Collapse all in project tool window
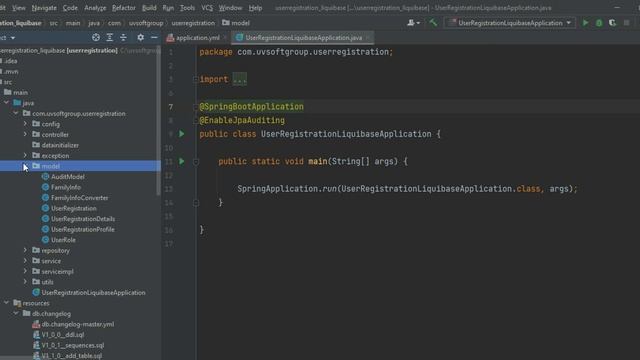 coord(123,38)
